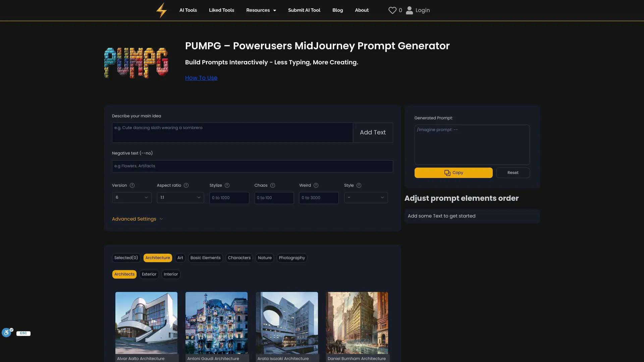Switch to Photography category
This screenshot has height=362, width=644.
(x=292, y=258)
